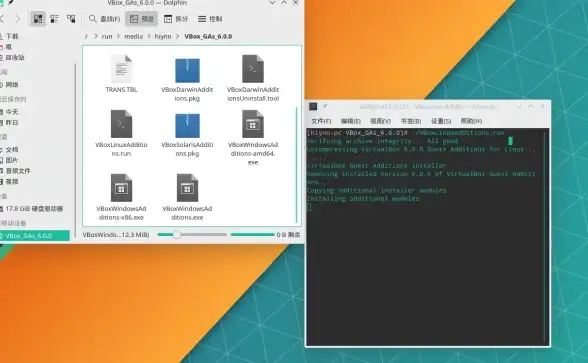Toggle the pin icon in Konsole title bar

[x=325, y=106]
